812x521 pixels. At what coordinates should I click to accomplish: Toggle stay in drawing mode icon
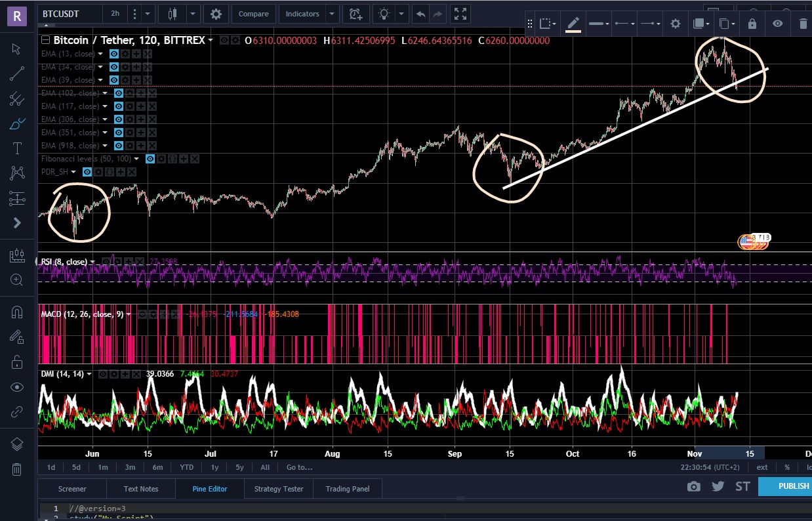click(17, 337)
